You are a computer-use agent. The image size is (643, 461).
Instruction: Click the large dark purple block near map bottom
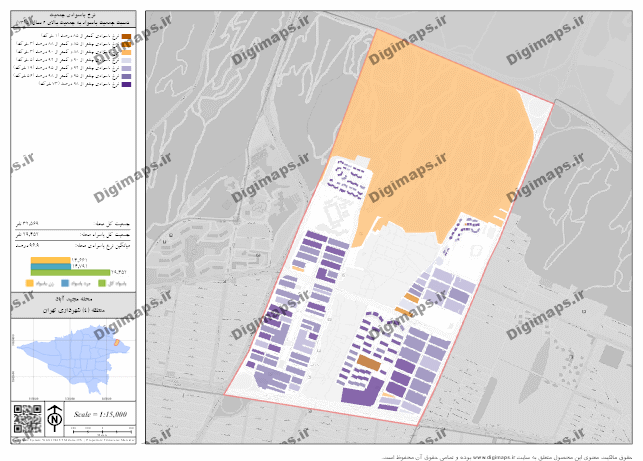click(x=360, y=391)
